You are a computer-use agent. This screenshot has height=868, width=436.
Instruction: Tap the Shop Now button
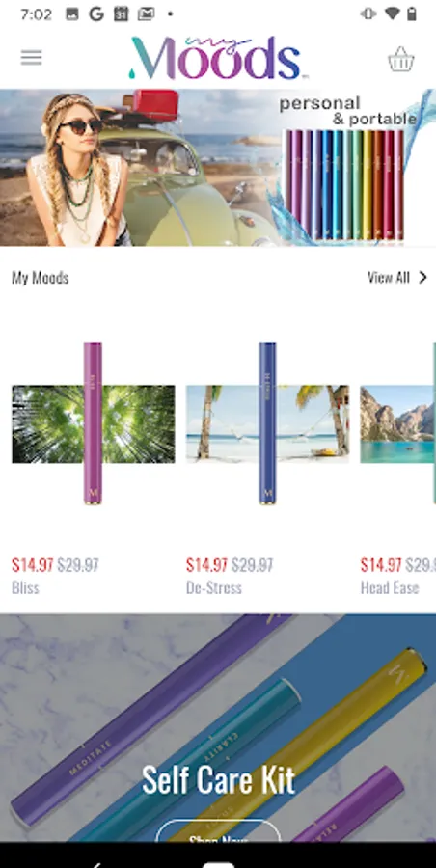tap(218, 833)
